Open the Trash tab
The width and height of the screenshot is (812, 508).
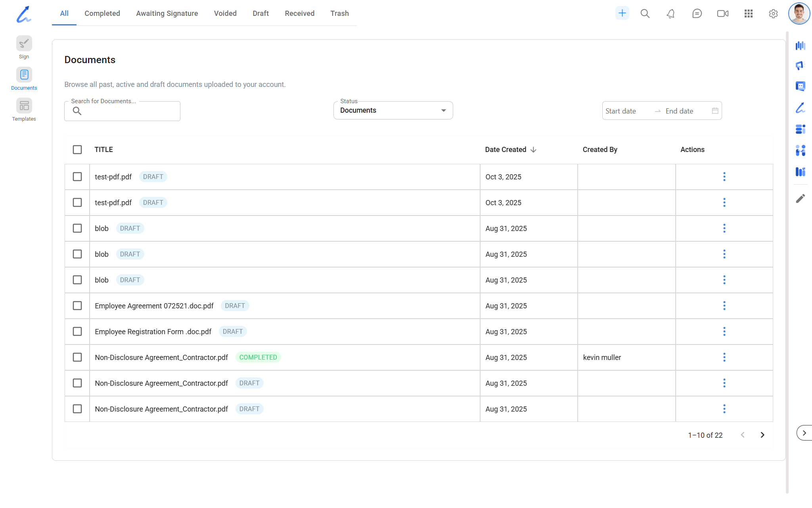pyautogui.click(x=339, y=13)
